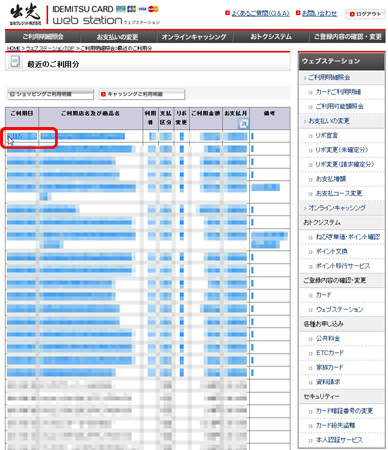
Task: Expand sidebar ご利用明細照会 section
Action: click(329, 77)
